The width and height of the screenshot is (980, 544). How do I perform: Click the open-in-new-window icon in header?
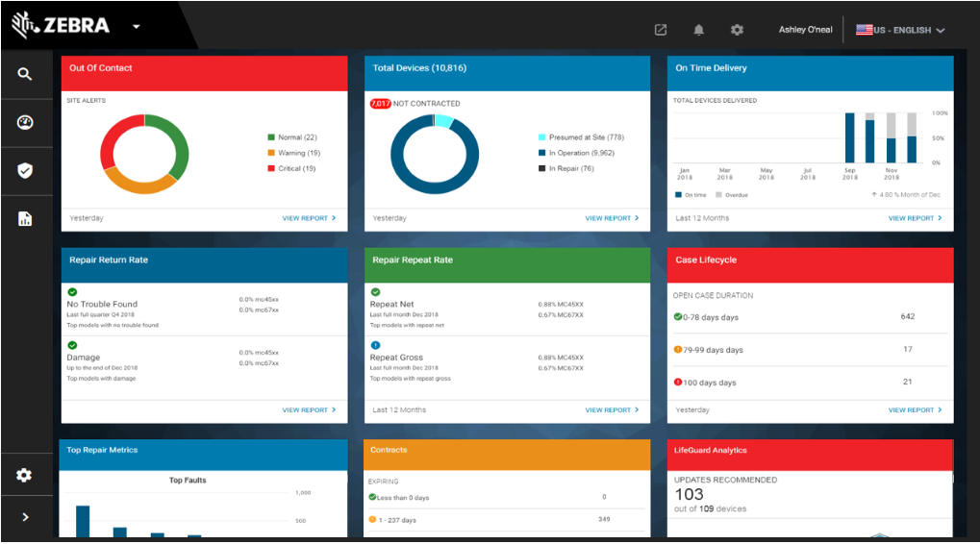click(x=661, y=30)
